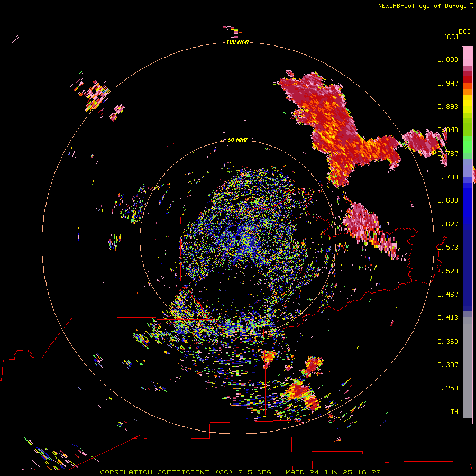This screenshot has height=476, width=476.
Task: Click the 0.5 DEG elevation text
Action: 254,472
